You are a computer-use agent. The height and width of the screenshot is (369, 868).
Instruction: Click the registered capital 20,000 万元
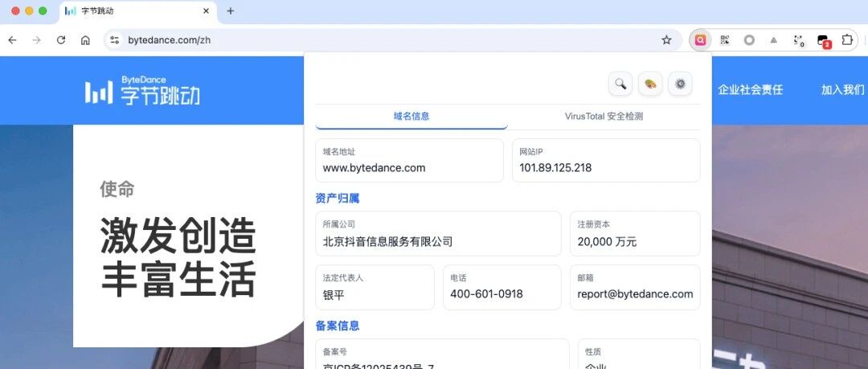(x=607, y=241)
